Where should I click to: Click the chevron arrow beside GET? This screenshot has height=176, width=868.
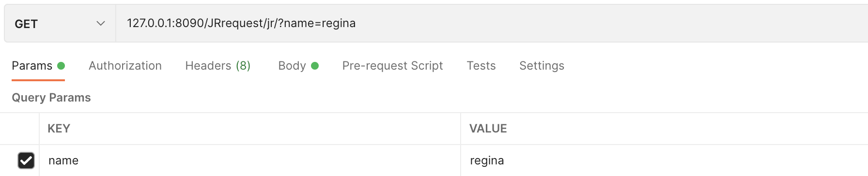tap(101, 23)
